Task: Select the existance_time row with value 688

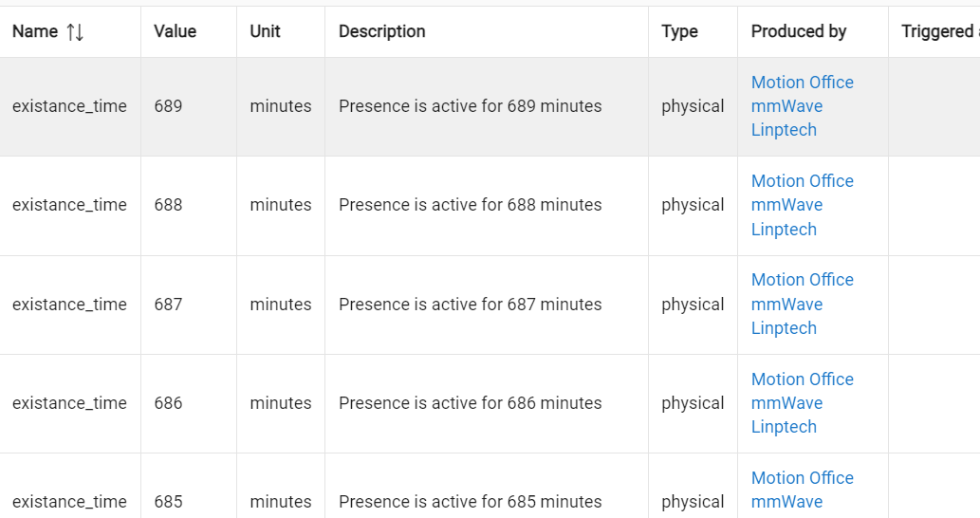Action: 69,205
